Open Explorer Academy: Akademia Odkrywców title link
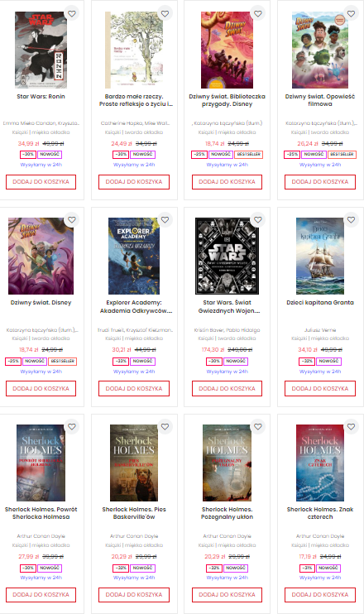The image size is (364, 614). [134, 307]
